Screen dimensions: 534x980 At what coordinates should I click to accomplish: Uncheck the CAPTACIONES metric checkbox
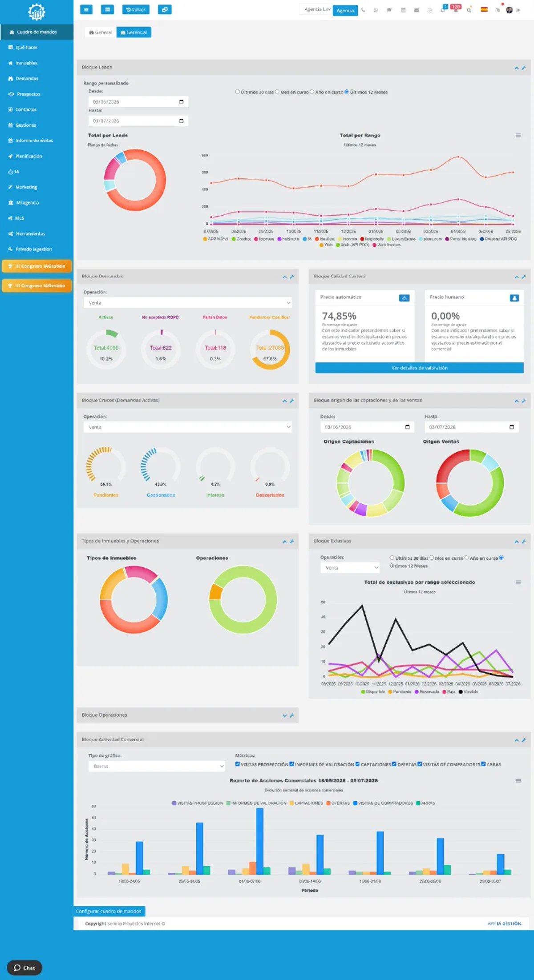[357, 764]
